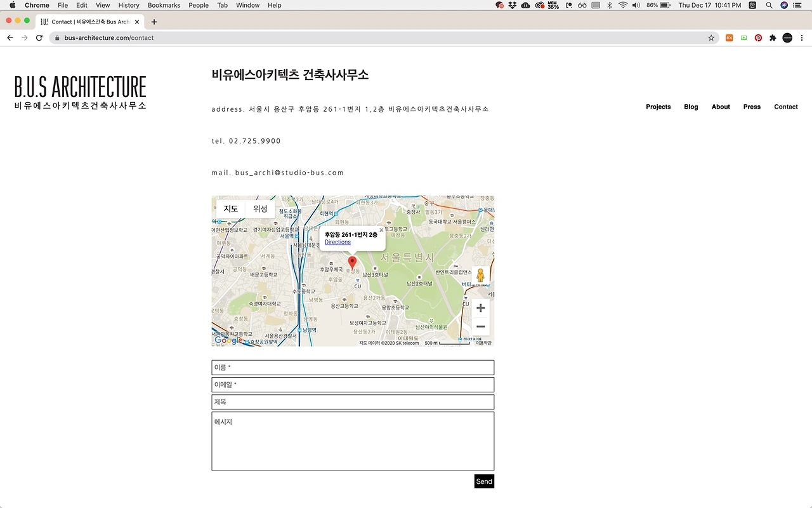
Task: Navigate to the Blog page
Action: [x=691, y=107]
